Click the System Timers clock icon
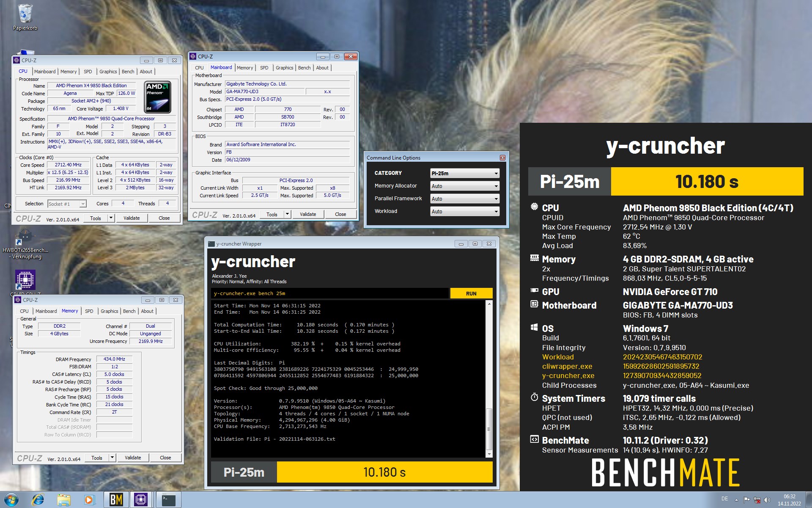The height and width of the screenshot is (508, 812). (x=534, y=397)
